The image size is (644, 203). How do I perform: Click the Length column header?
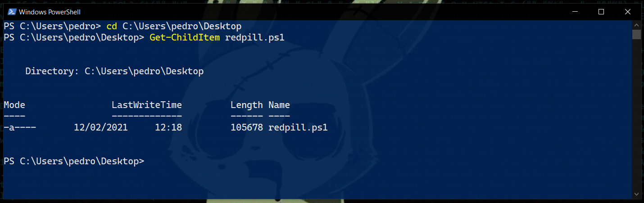(x=247, y=105)
